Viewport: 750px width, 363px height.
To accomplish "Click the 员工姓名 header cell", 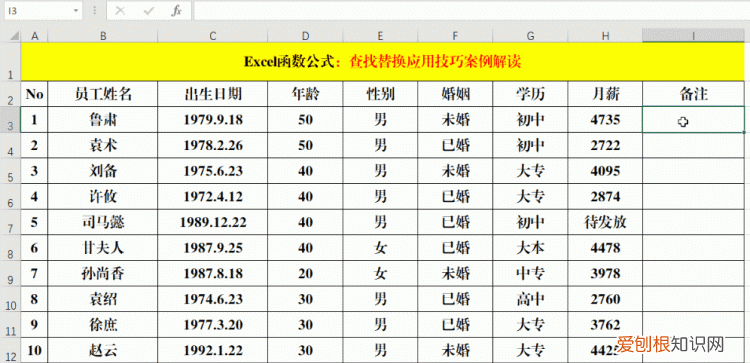I will tap(103, 94).
